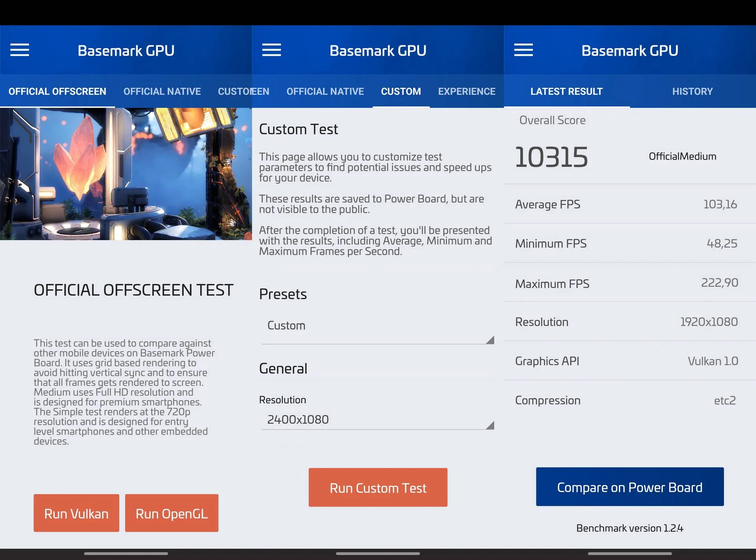Click the Presets section heading
This screenshot has height=560, width=756.
283,294
